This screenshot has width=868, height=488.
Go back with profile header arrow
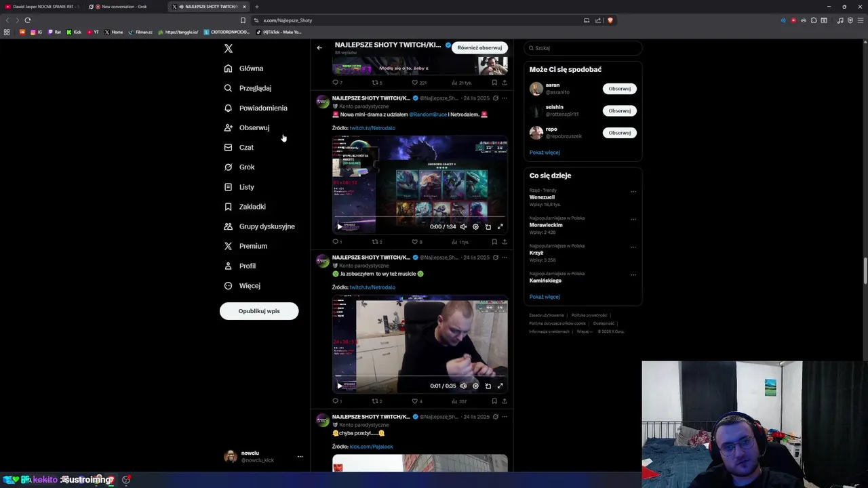click(319, 47)
